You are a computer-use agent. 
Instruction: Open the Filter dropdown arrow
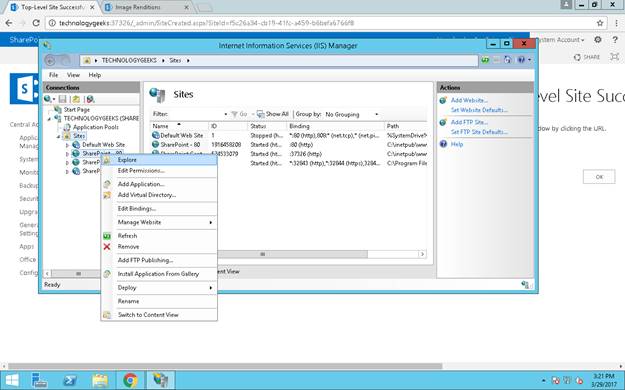[226, 114]
